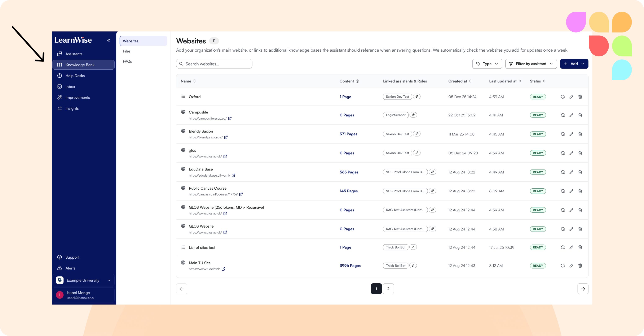Open the Assistants section
Image resolution: width=644 pixels, height=336 pixels.
point(84,54)
